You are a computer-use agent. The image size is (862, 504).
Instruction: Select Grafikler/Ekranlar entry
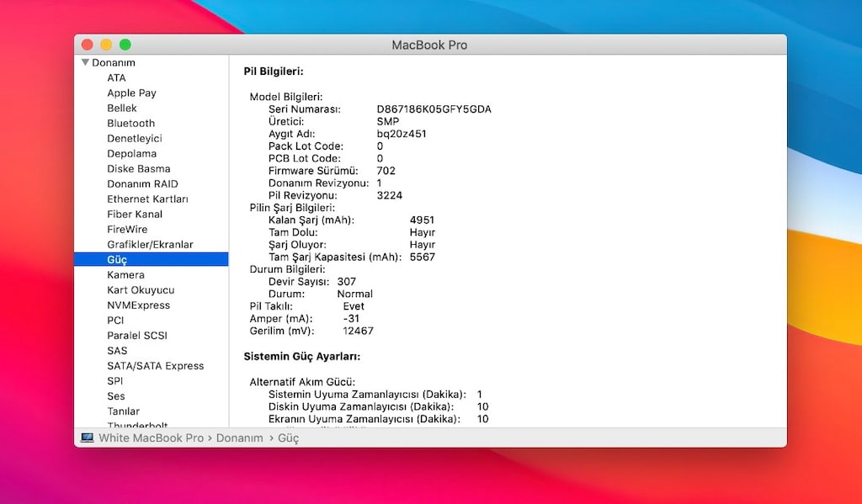click(x=150, y=245)
